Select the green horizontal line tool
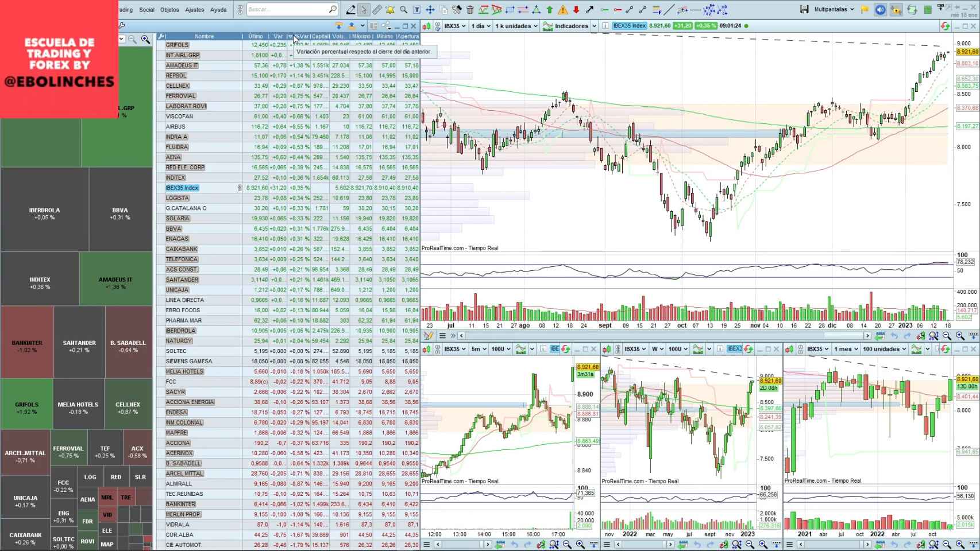The width and height of the screenshot is (980, 551). 604,9
